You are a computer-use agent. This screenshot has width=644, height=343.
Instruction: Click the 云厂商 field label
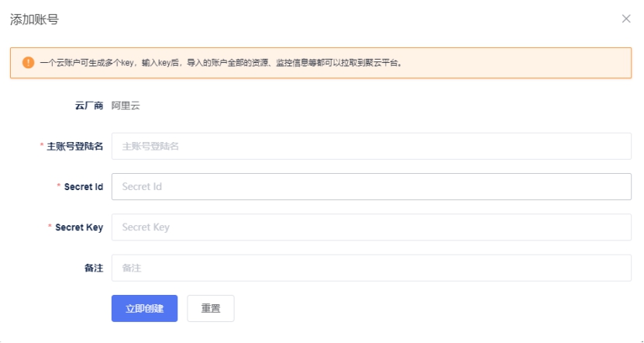click(88, 106)
